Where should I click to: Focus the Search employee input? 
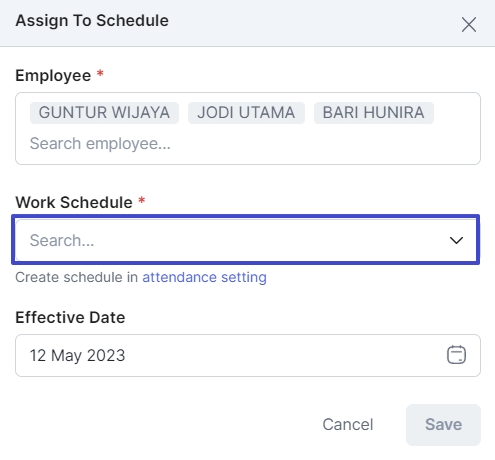pyautogui.click(x=100, y=144)
